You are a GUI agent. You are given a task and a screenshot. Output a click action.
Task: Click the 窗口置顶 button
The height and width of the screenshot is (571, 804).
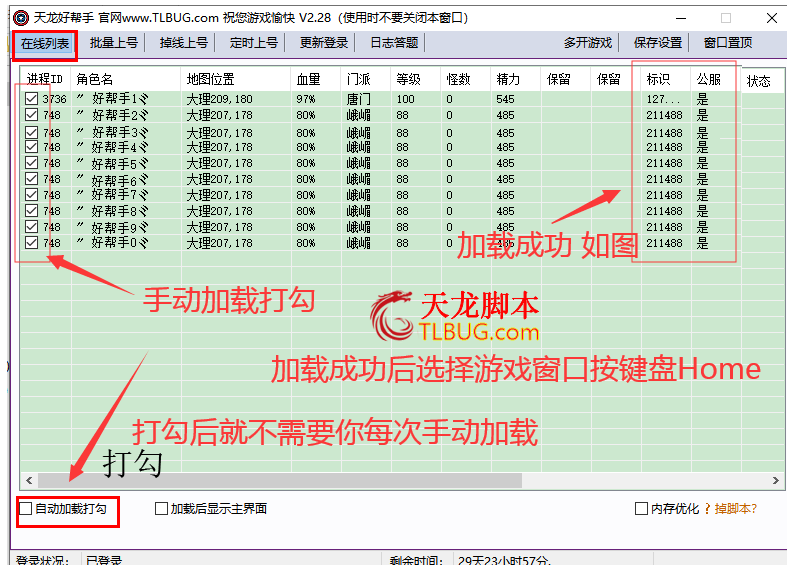[728, 43]
